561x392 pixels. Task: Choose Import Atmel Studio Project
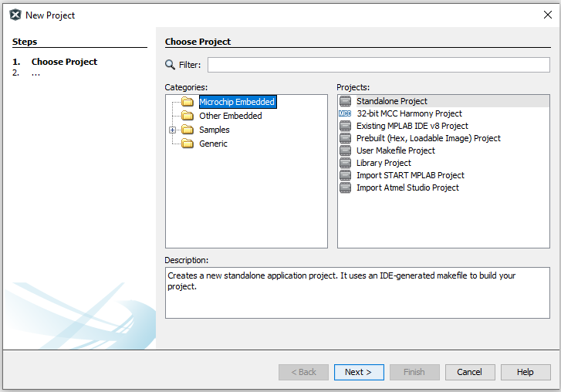click(407, 188)
